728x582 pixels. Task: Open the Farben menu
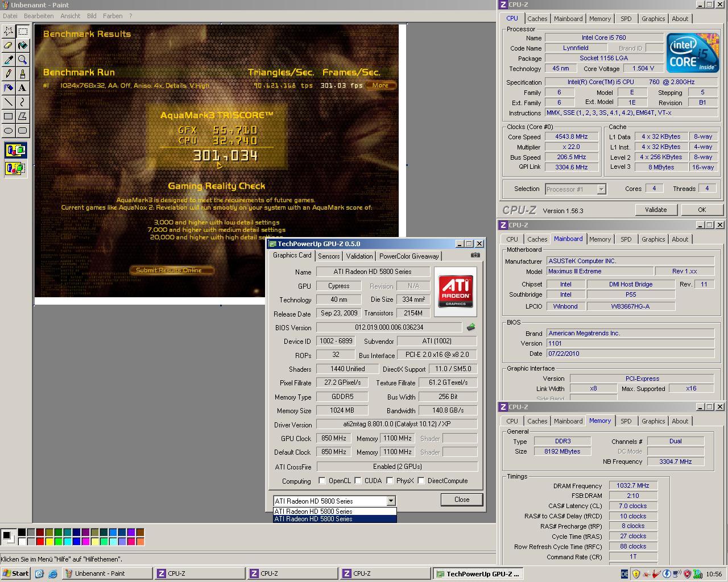113,16
